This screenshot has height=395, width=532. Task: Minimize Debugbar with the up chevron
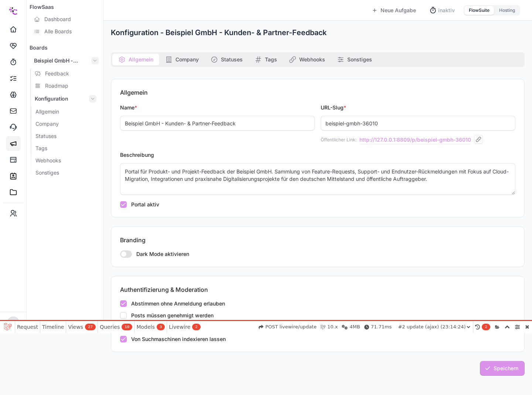507,327
